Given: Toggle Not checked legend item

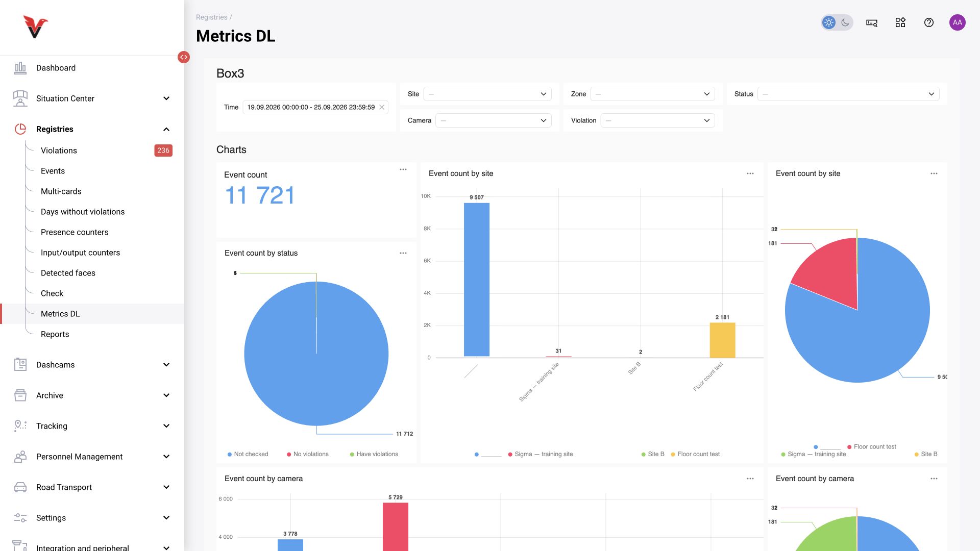Looking at the screenshot, I should click(248, 454).
